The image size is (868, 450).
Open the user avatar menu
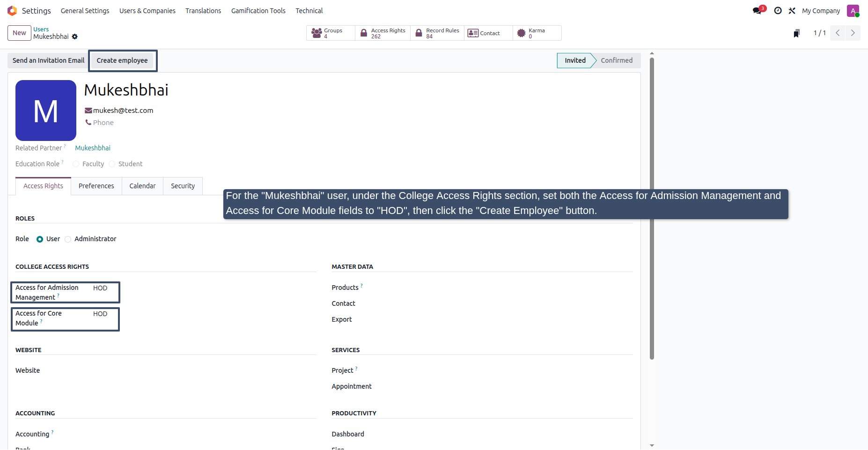click(853, 10)
